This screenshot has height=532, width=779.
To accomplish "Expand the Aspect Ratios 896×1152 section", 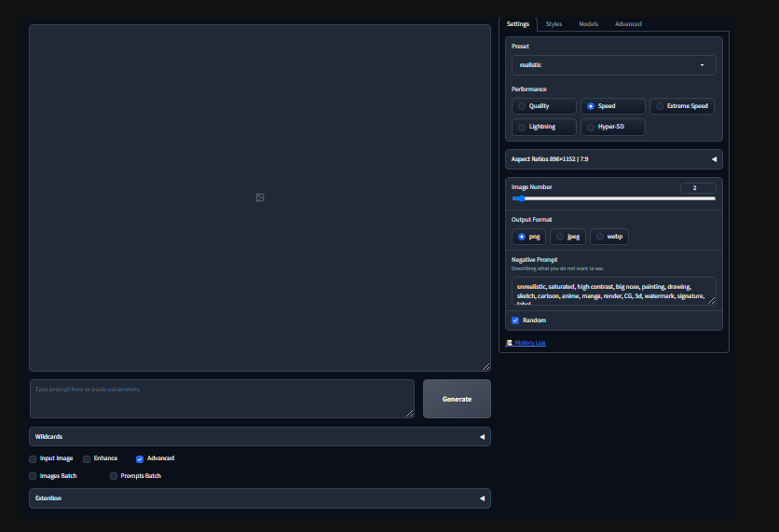I will point(613,159).
